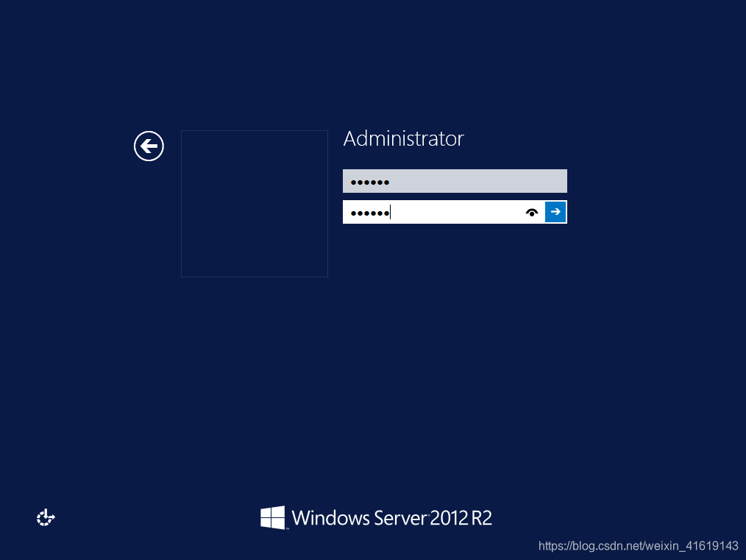Viewport: 746px width, 560px height.
Task: Click the empty Administrator account picture
Action: [255, 204]
